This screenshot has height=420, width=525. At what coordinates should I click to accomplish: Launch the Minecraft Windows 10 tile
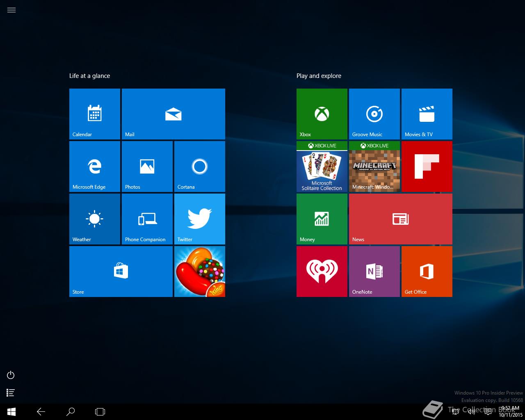374,167
